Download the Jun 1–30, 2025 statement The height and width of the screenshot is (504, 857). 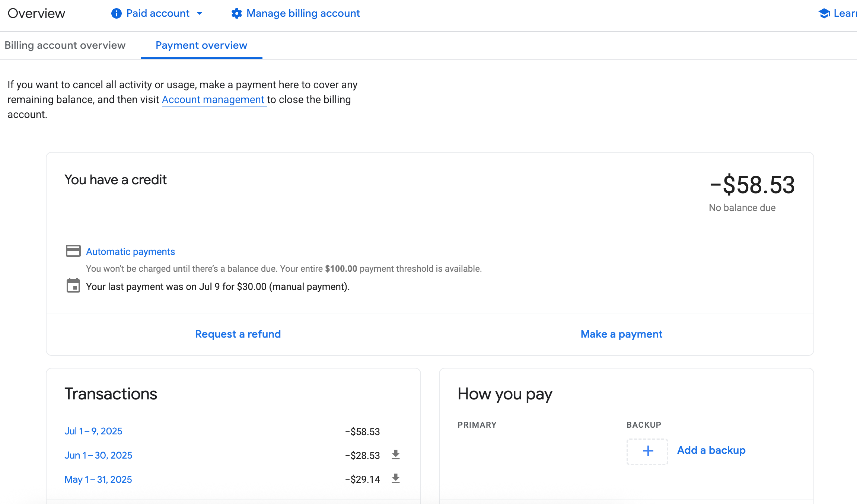coord(396,454)
